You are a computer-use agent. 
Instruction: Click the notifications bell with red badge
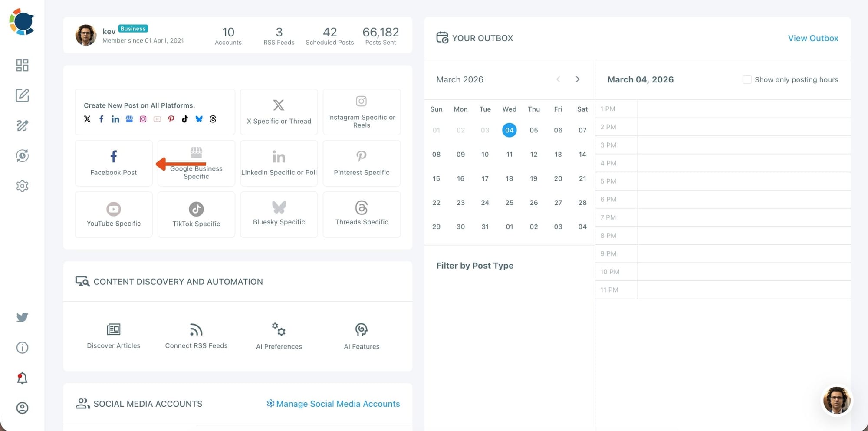point(22,378)
